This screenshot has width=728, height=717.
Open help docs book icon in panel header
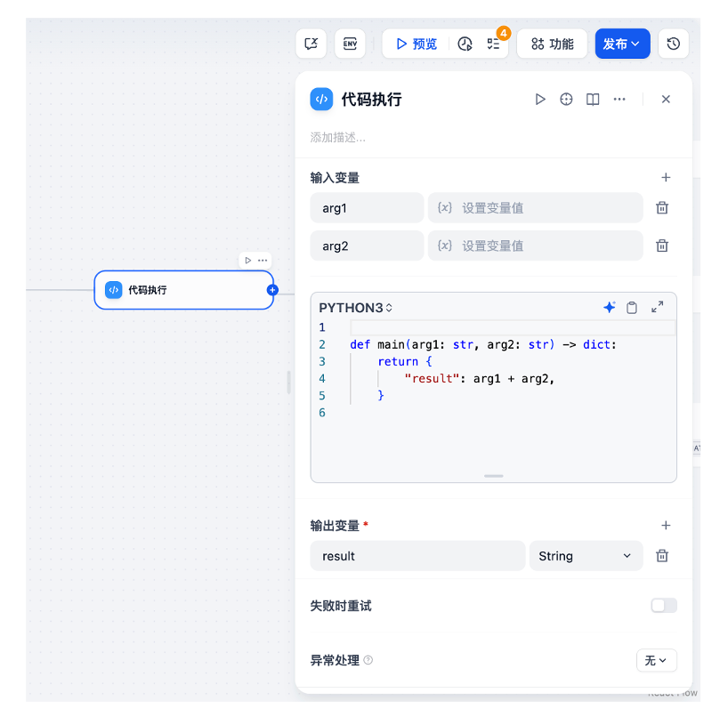(593, 99)
